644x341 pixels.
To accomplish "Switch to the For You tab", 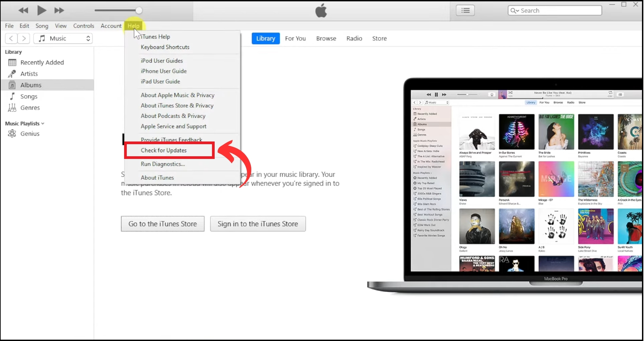I will [295, 39].
